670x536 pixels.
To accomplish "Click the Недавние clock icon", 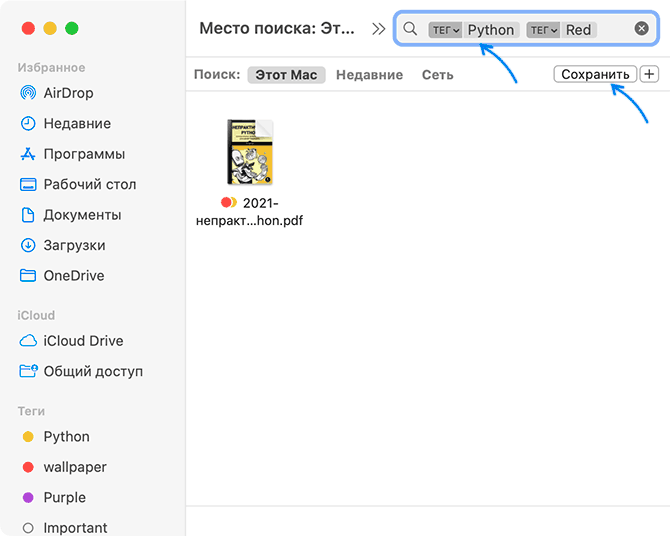I will tap(28, 124).
